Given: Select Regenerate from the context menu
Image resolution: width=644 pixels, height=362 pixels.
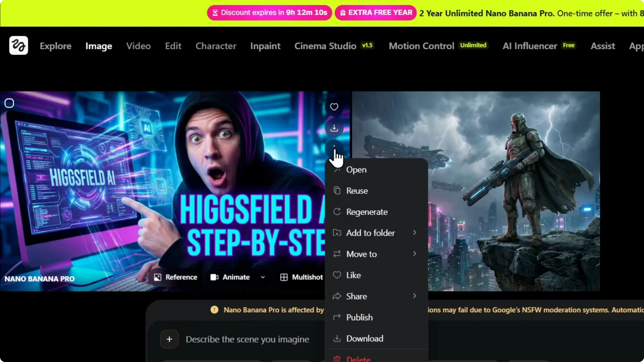Looking at the screenshot, I should (367, 212).
